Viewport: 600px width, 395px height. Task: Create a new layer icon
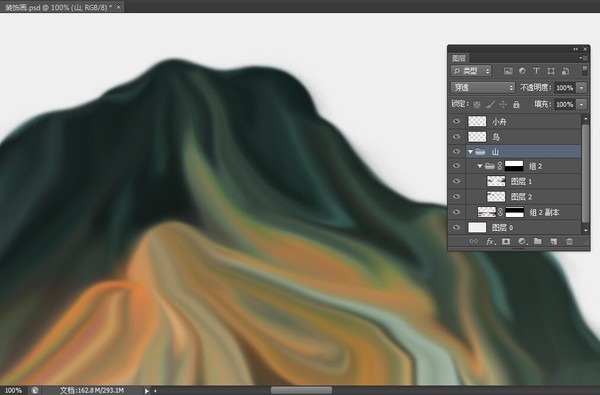(553, 241)
